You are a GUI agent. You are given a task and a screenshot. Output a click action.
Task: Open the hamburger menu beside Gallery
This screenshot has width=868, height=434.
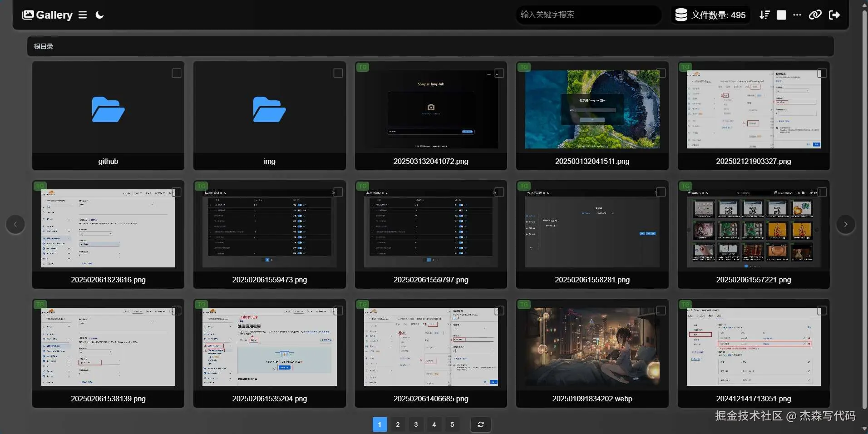83,15
